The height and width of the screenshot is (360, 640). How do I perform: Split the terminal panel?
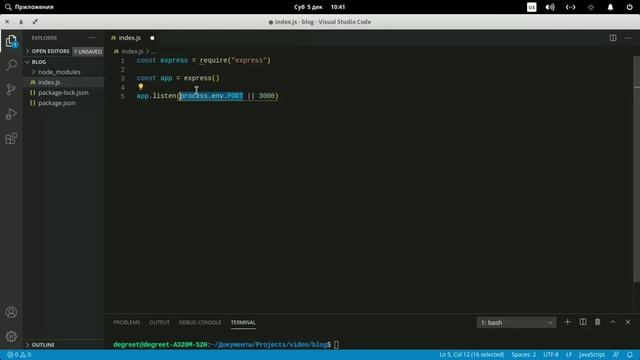click(x=583, y=322)
